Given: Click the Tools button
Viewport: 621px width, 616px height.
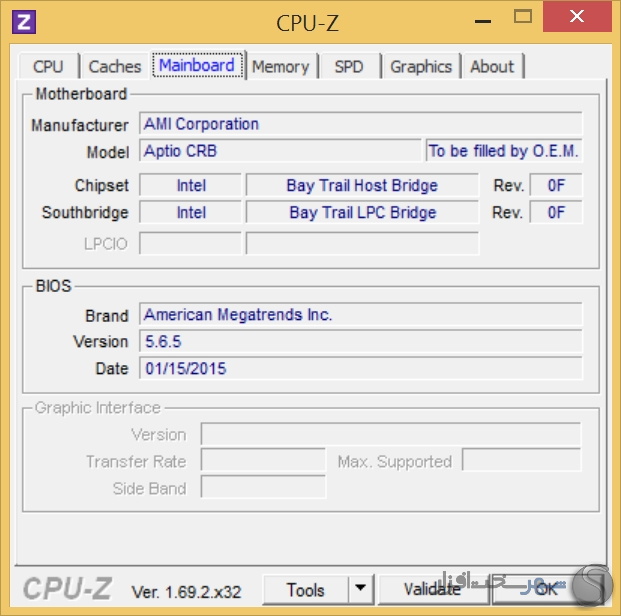Looking at the screenshot, I should [x=306, y=590].
